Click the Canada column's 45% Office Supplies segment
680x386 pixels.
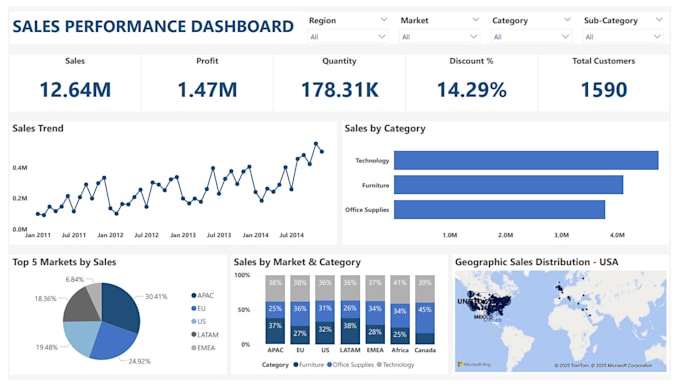pyautogui.click(x=425, y=317)
